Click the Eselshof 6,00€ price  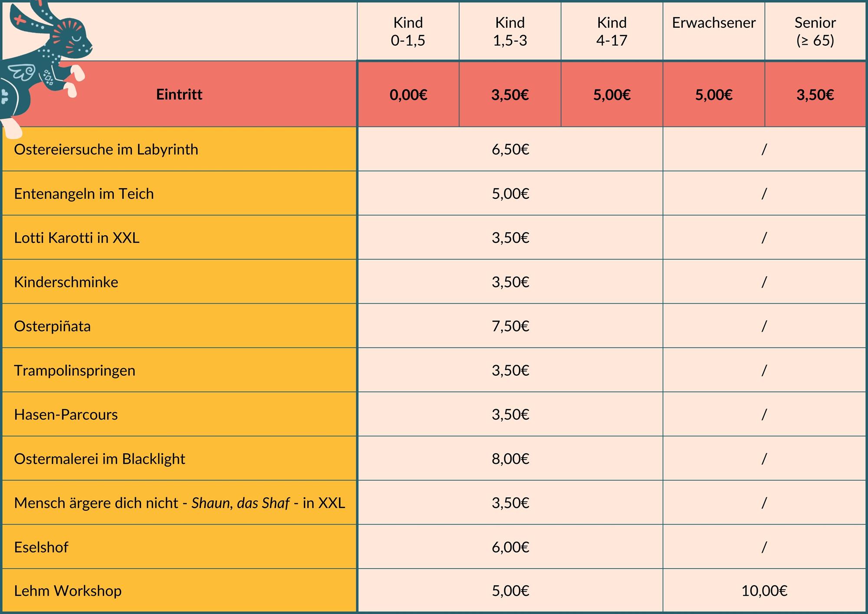510,547
